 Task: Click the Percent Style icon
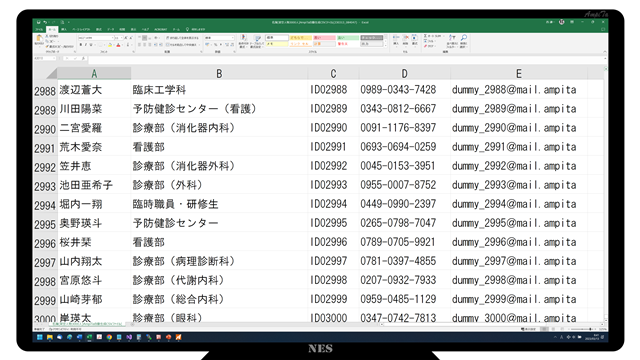tap(215, 44)
